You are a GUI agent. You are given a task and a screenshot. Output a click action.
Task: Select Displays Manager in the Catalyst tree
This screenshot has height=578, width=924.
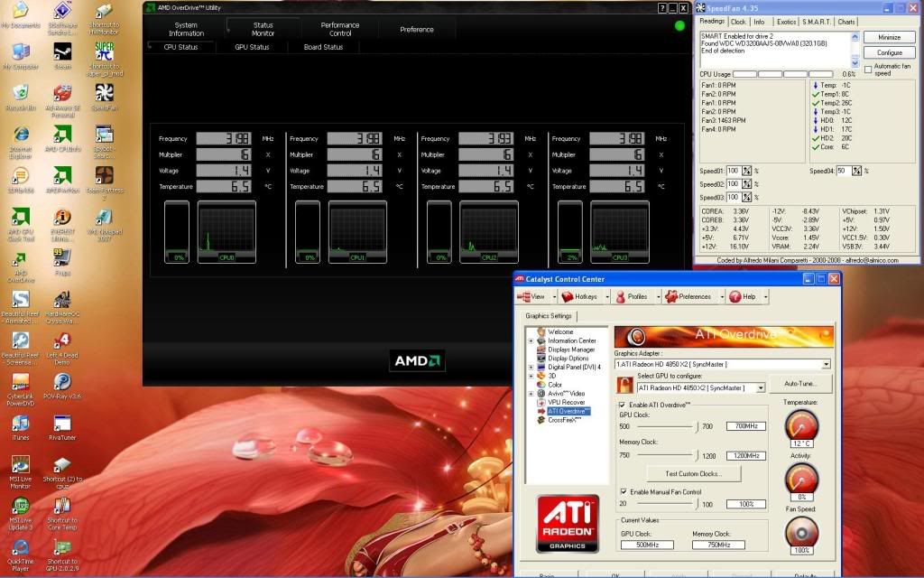(571, 350)
